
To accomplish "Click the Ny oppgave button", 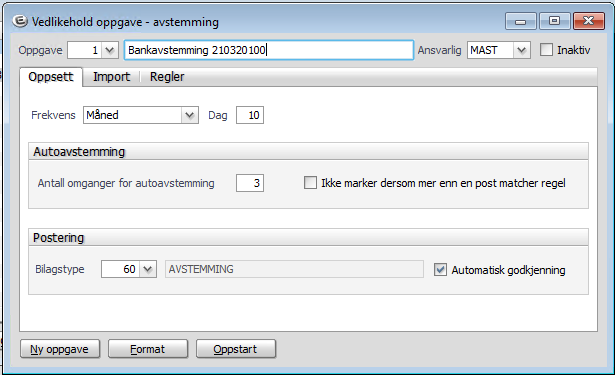I will coord(60,349).
